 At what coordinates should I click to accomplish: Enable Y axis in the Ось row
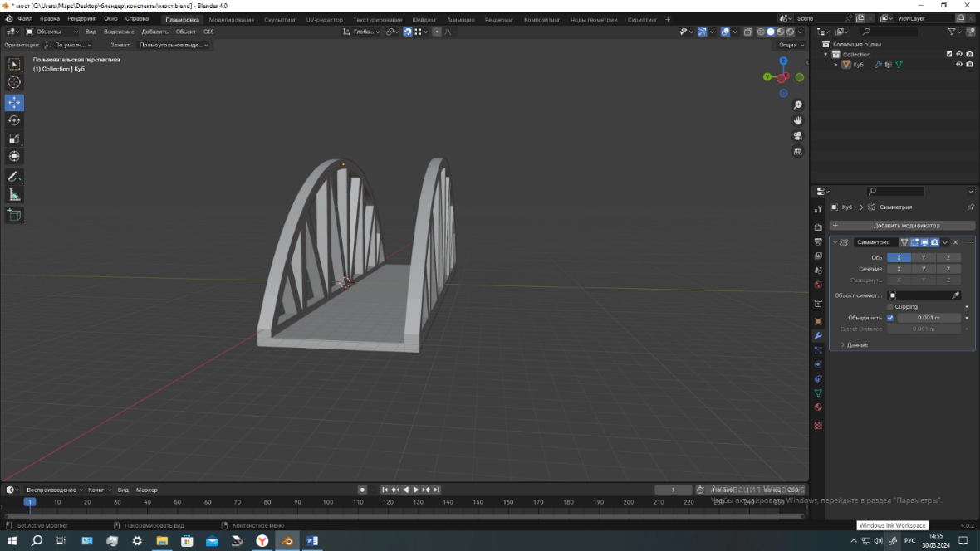coord(924,258)
